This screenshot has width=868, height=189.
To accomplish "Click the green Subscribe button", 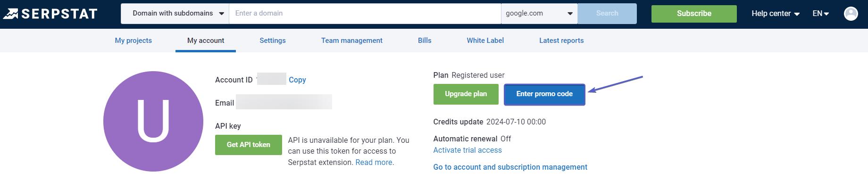I will tap(693, 14).
